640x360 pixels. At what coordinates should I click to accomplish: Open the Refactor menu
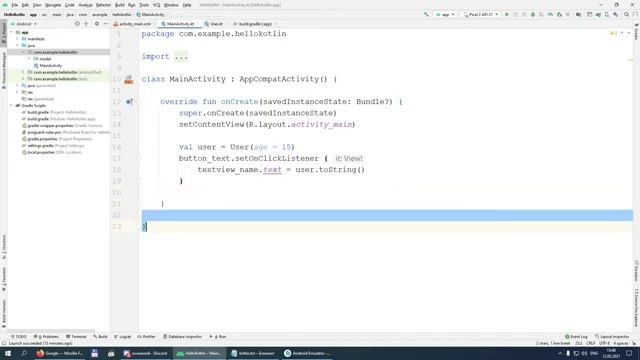tap(103, 5)
